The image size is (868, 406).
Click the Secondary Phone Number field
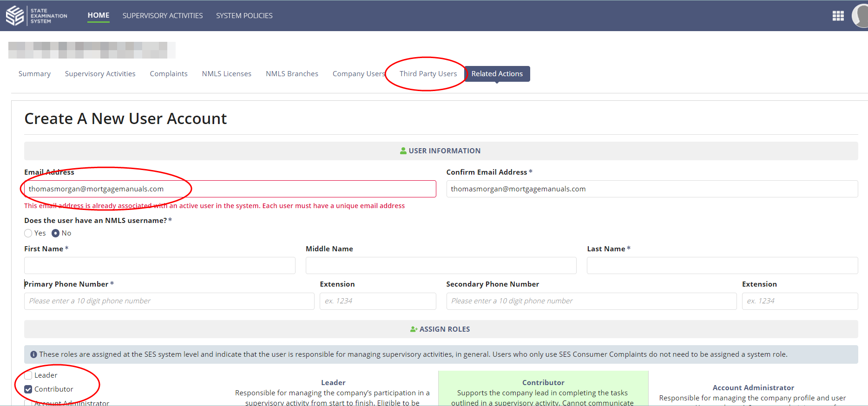pyautogui.click(x=592, y=301)
